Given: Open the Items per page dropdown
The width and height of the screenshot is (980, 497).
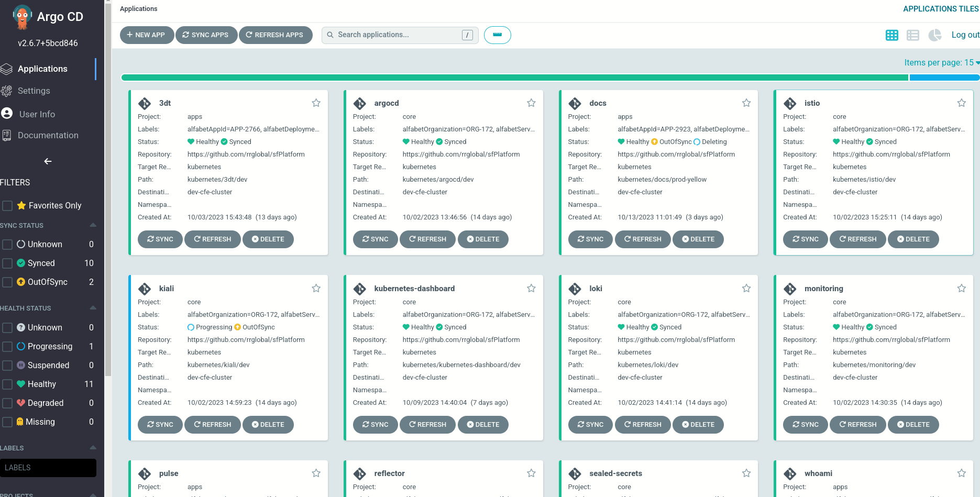Looking at the screenshot, I should point(942,63).
